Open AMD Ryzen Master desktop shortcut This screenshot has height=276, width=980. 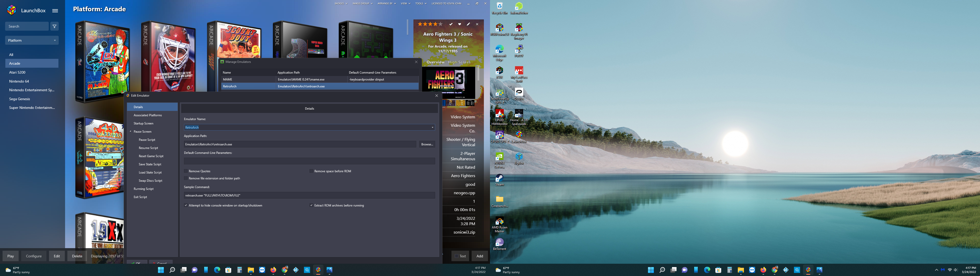499,225
